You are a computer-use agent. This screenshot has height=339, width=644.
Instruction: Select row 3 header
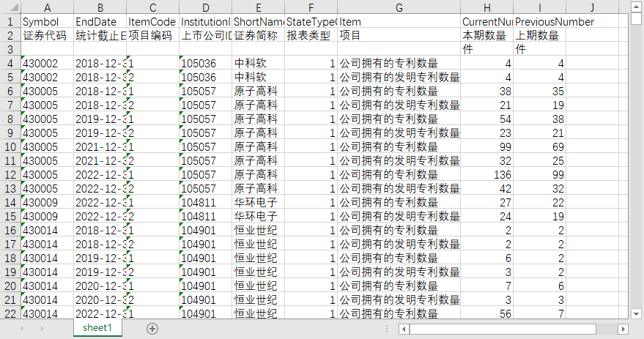point(11,49)
